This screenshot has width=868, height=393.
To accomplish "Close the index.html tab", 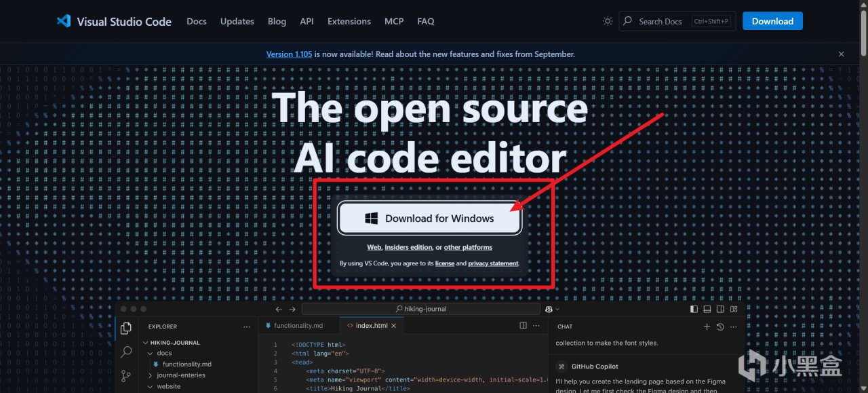I will point(393,326).
